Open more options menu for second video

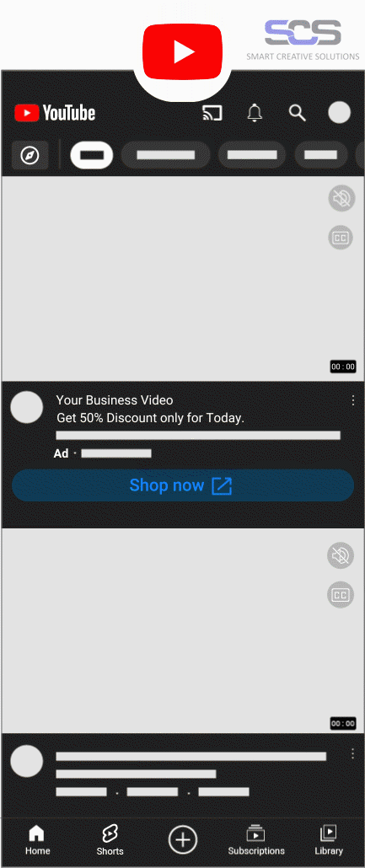pos(353,753)
